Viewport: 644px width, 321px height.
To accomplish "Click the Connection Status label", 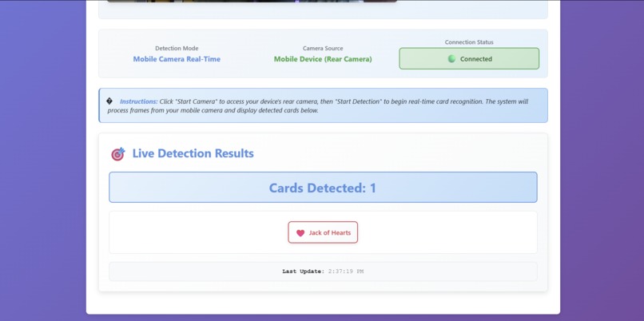I will pyautogui.click(x=469, y=42).
